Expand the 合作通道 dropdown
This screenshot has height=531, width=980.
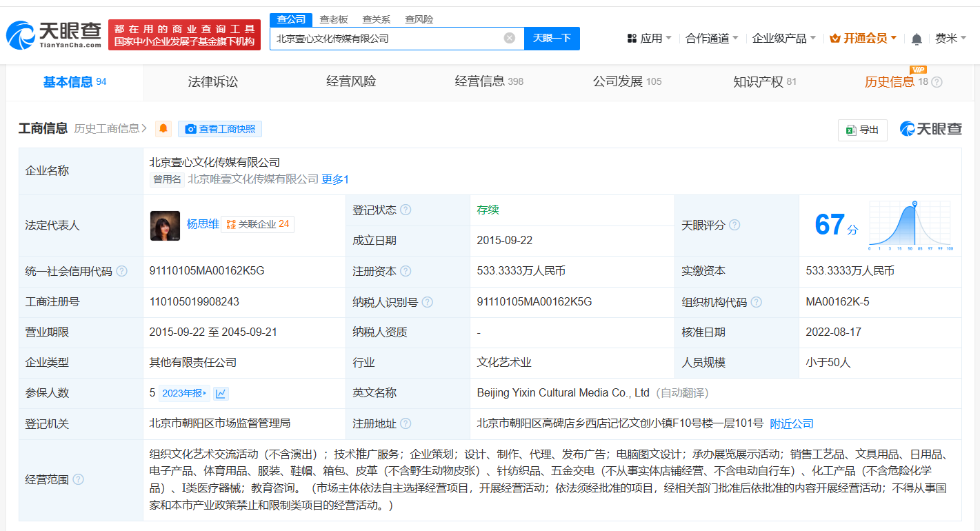click(712, 38)
